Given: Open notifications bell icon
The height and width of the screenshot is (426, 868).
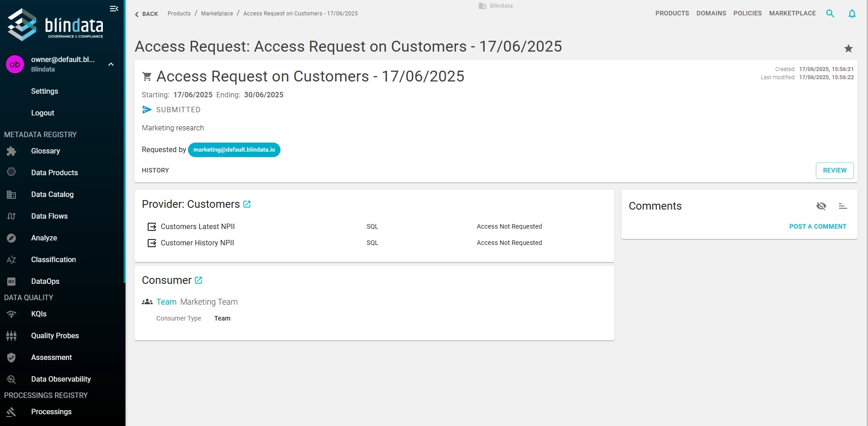Looking at the screenshot, I should click(852, 14).
